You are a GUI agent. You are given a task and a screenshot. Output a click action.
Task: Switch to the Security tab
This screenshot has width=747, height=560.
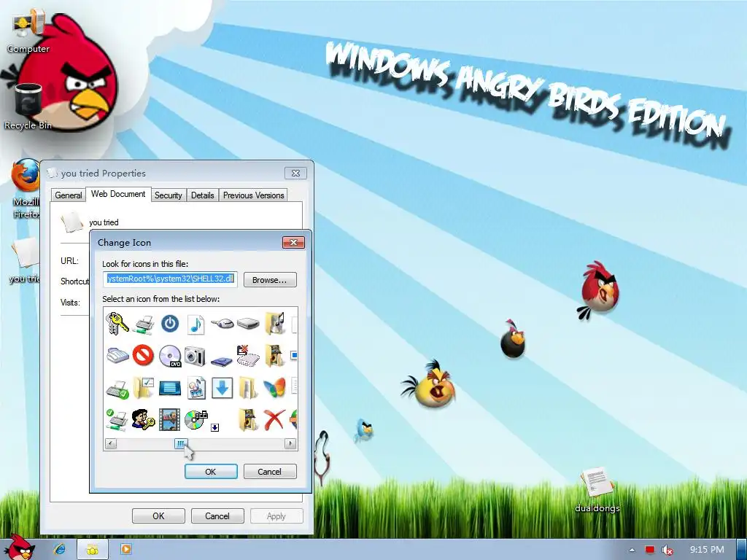169,195
